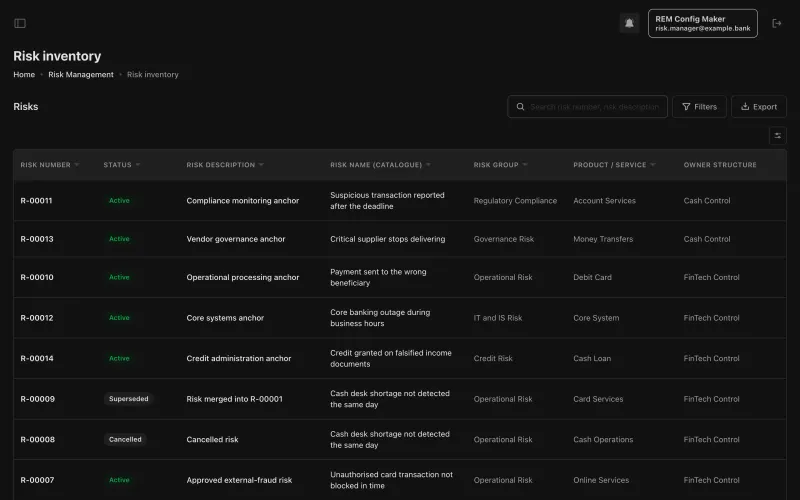Open Product / Service sort arrow
The image size is (800, 500).
[653, 165]
